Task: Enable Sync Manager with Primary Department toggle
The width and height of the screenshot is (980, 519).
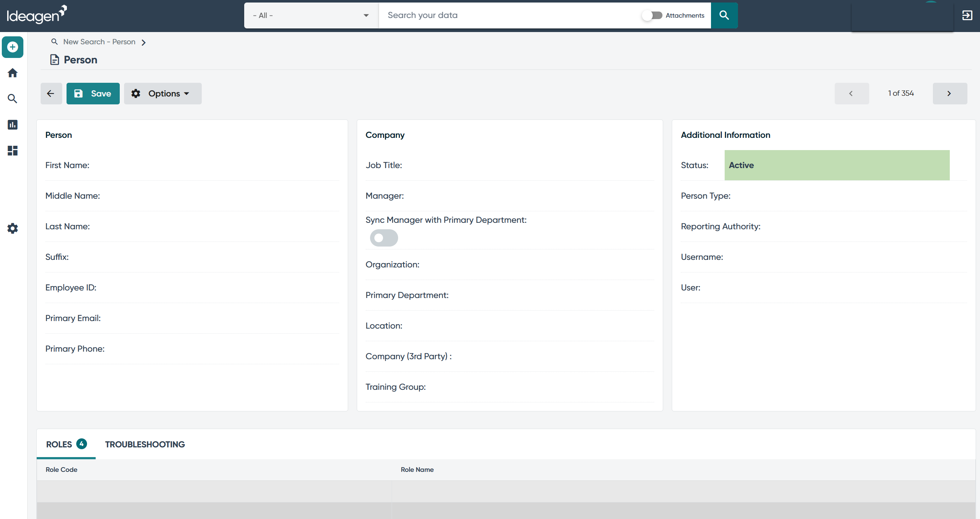Action: (384, 238)
